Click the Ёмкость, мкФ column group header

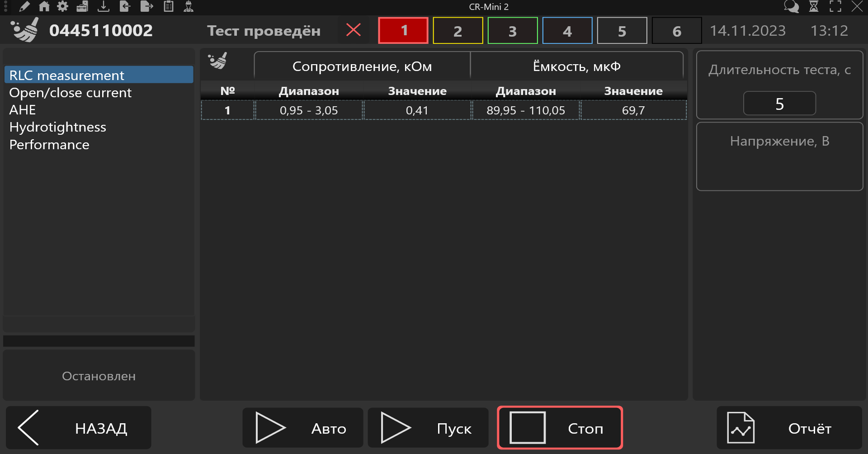577,66
